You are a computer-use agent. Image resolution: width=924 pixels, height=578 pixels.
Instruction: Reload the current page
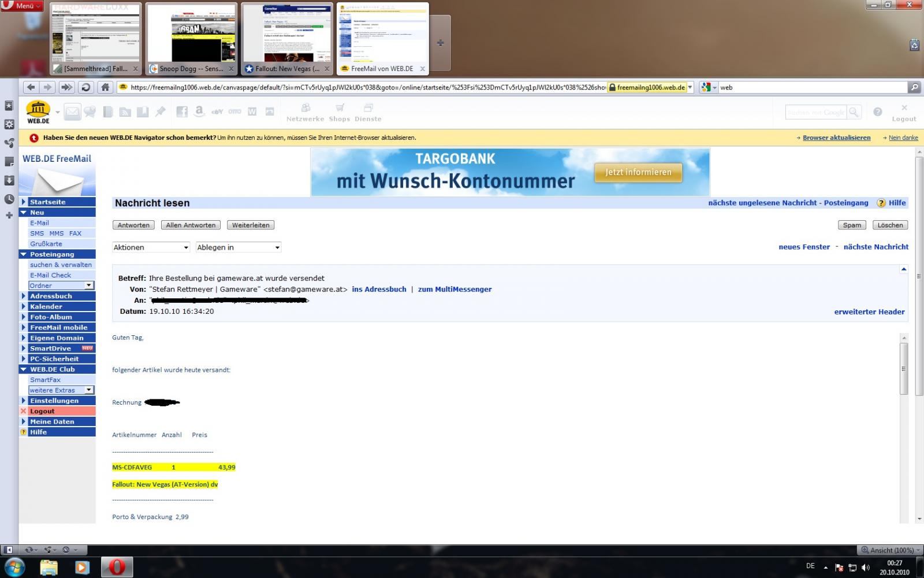pos(85,87)
